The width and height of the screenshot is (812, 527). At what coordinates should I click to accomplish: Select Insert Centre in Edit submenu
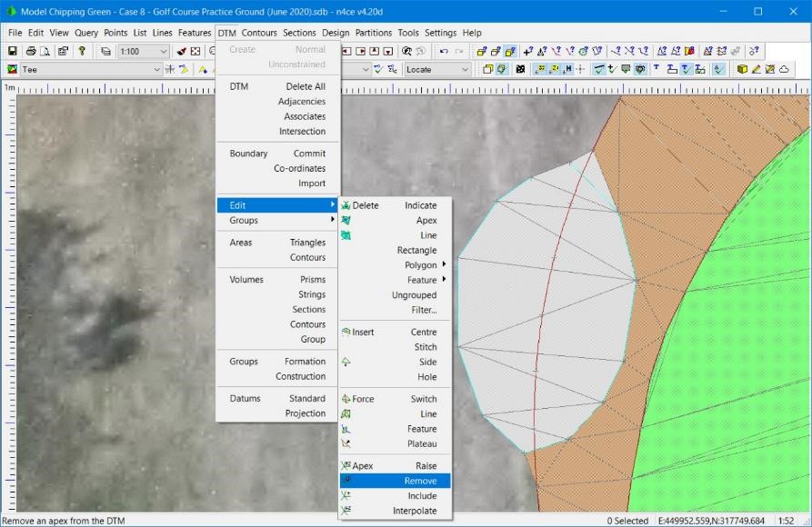pos(396,333)
